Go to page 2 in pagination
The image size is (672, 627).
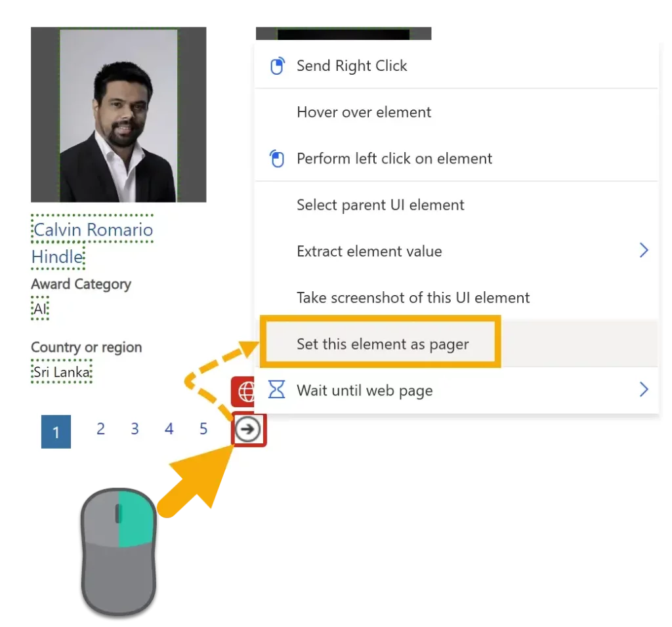(100, 429)
